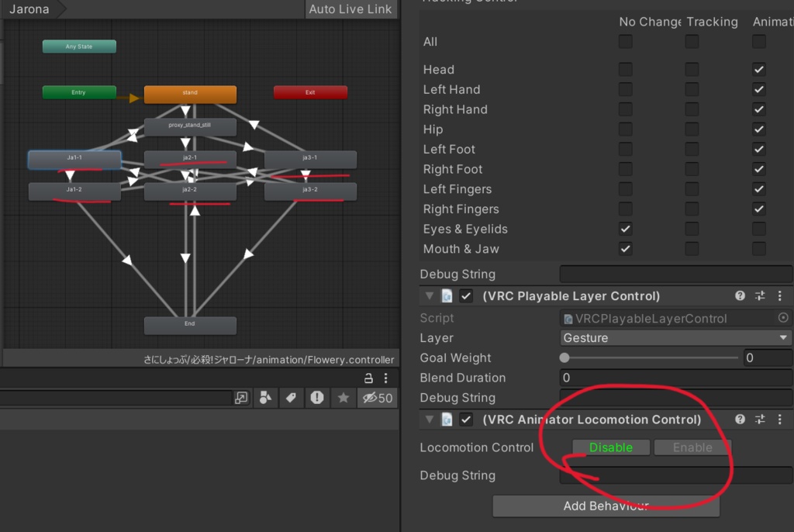Open the Layer dropdown set to Gesture
Image resolution: width=794 pixels, height=532 pixels.
click(675, 337)
